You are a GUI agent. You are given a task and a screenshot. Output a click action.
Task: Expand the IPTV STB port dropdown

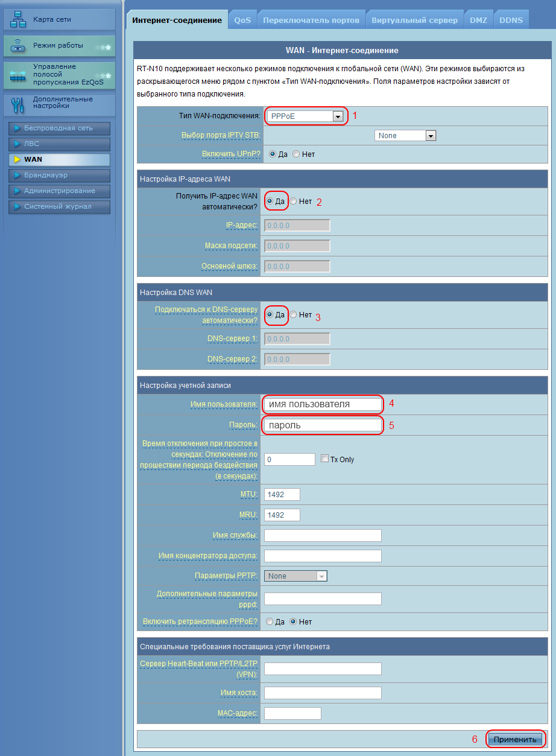(x=430, y=136)
